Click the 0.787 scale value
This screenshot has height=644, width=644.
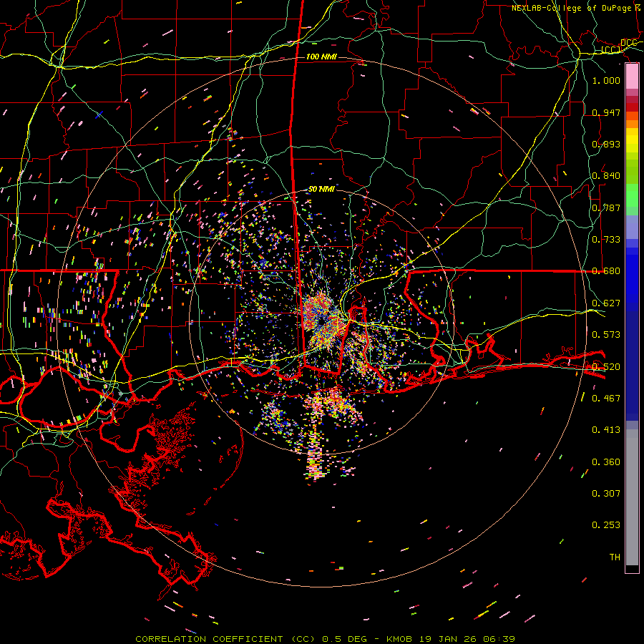click(606, 208)
